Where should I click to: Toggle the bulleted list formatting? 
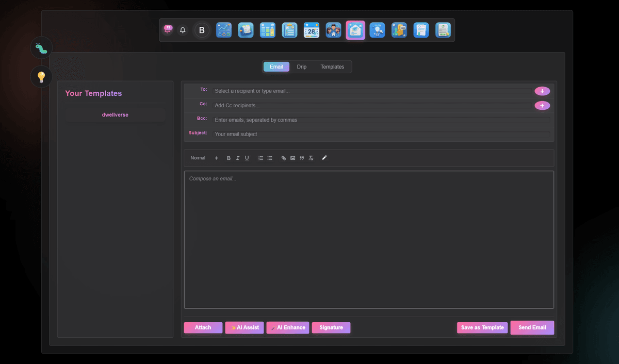pos(270,158)
